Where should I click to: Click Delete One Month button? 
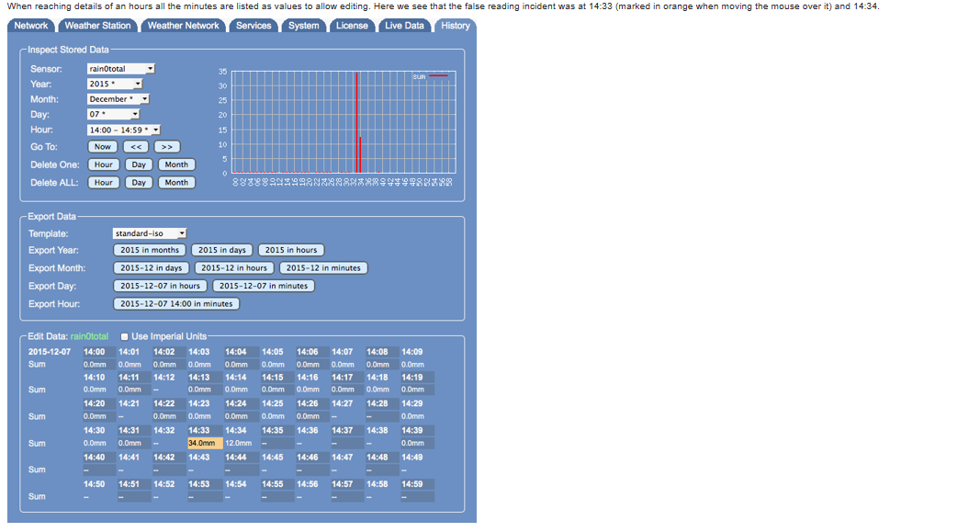(176, 164)
